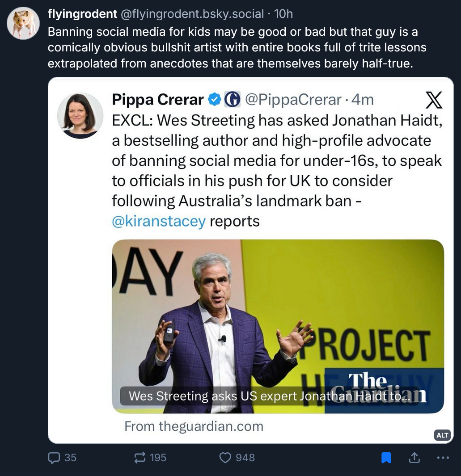This screenshot has width=461, height=476.
Task: Open the 'From theguardian.com' source link
Action: (x=194, y=426)
